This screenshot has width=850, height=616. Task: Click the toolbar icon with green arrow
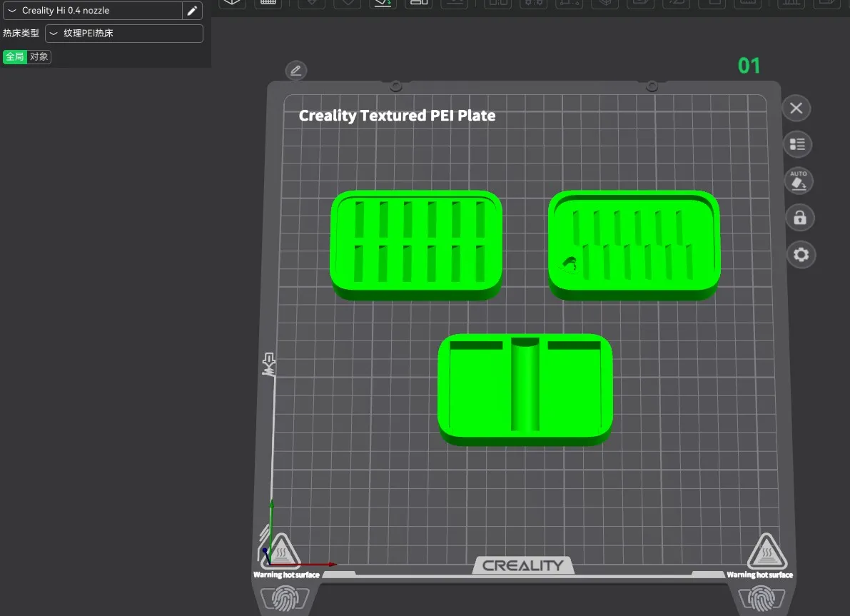click(383, 3)
